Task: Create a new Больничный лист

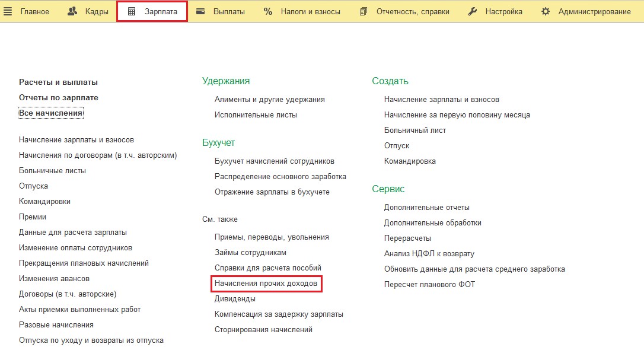Action: 415,130
